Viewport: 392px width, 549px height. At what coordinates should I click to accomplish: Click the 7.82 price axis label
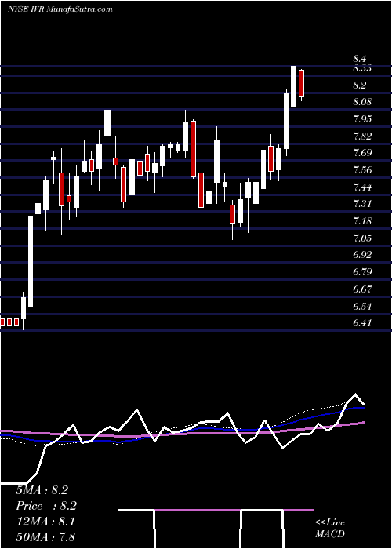click(362, 136)
